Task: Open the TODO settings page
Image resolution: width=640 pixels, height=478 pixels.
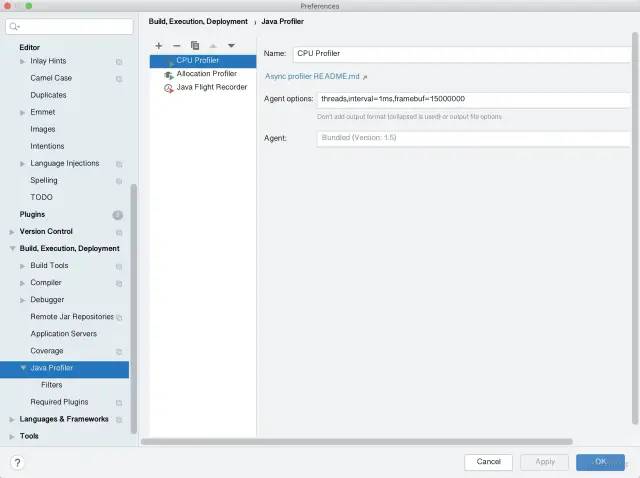Action: click(41, 197)
